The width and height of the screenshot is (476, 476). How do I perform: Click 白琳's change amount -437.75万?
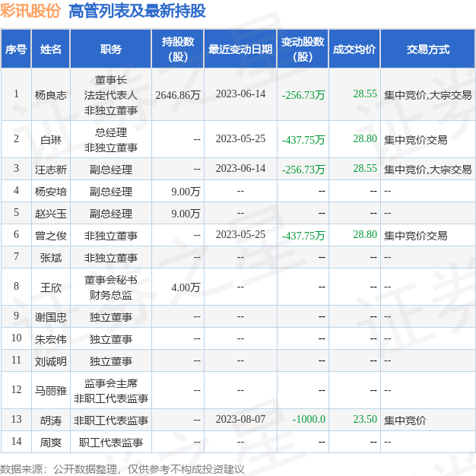pos(303,140)
